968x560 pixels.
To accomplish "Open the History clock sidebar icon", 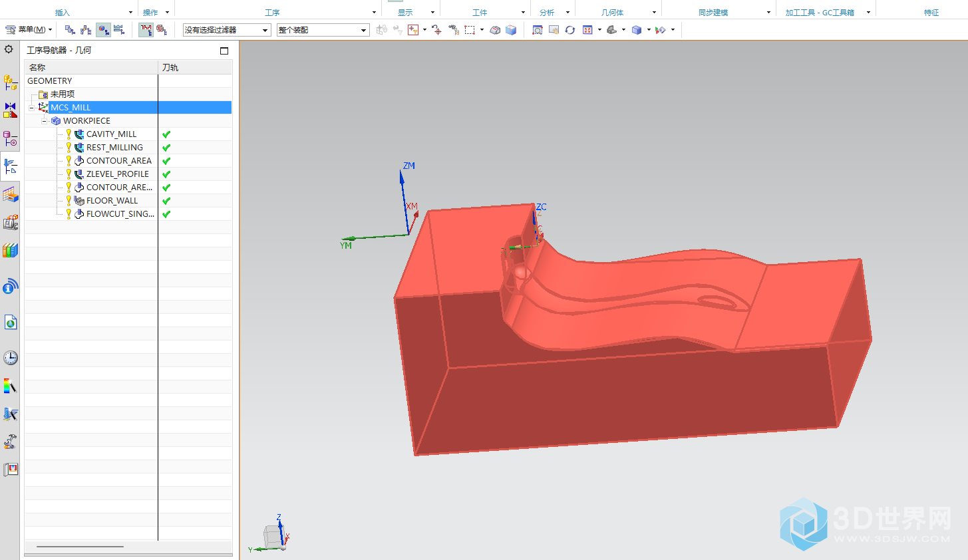I will pyautogui.click(x=10, y=358).
